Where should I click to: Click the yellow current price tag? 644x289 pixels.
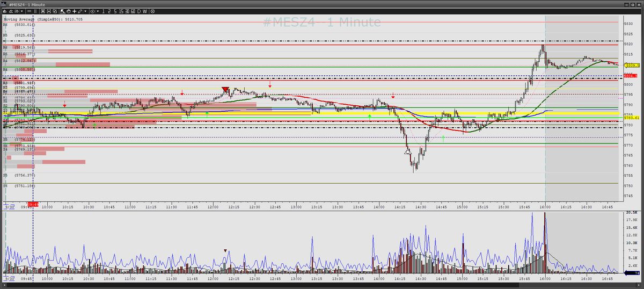click(632, 65)
